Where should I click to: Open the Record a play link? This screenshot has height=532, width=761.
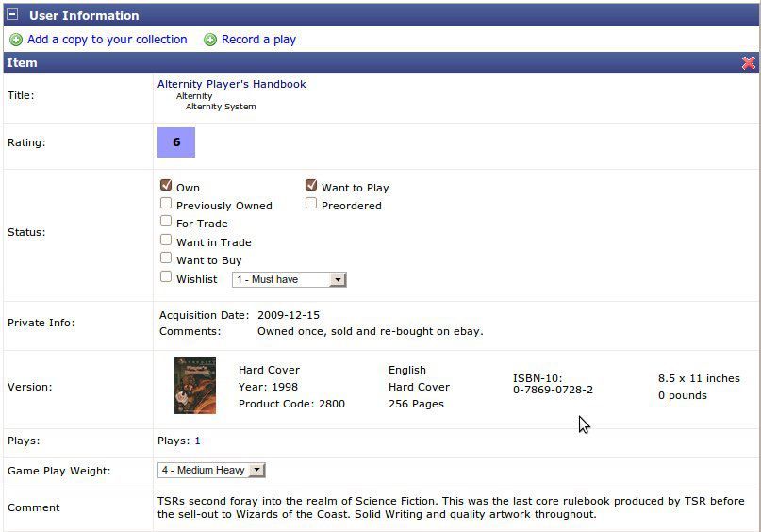coord(258,40)
